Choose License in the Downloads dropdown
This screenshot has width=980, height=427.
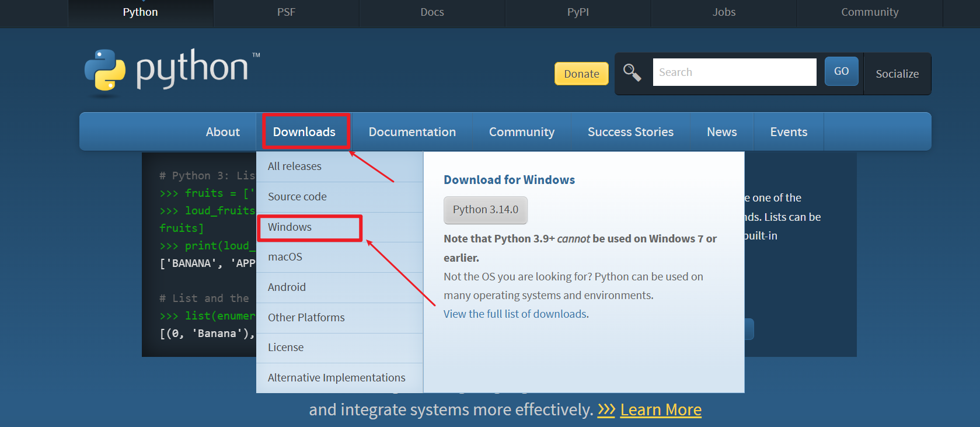[x=340, y=348]
